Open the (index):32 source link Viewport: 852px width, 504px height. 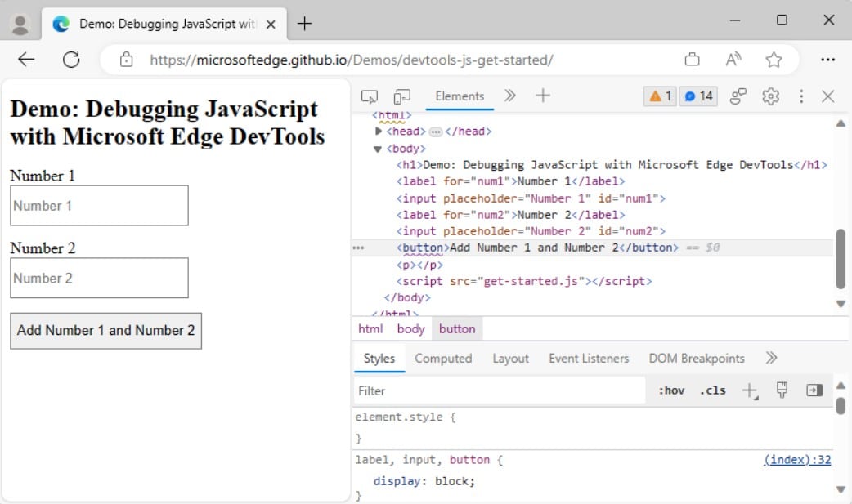[797, 459]
